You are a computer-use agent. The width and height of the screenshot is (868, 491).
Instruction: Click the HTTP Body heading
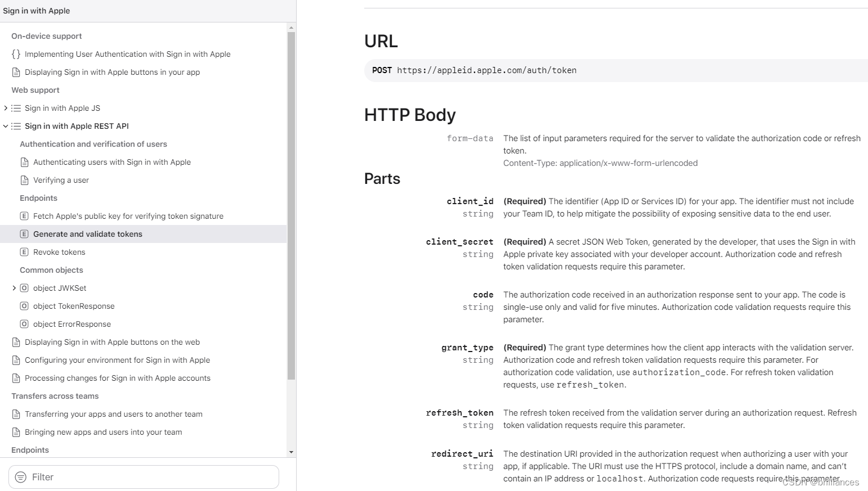[410, 115]
